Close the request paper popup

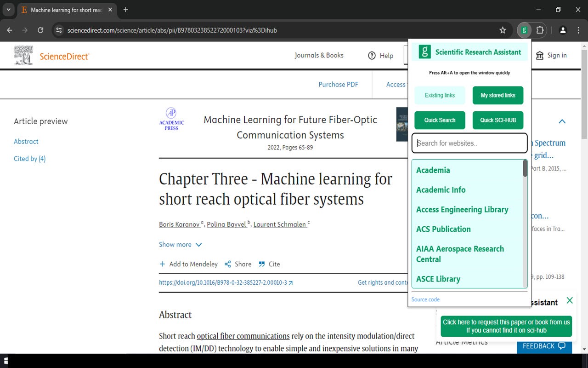pos(570,300)
